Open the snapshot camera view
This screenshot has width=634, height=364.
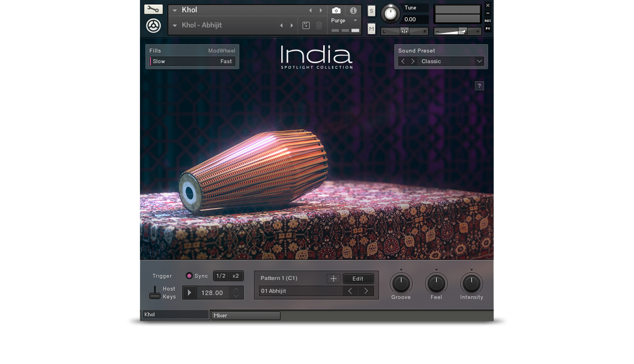pos(336,10)
